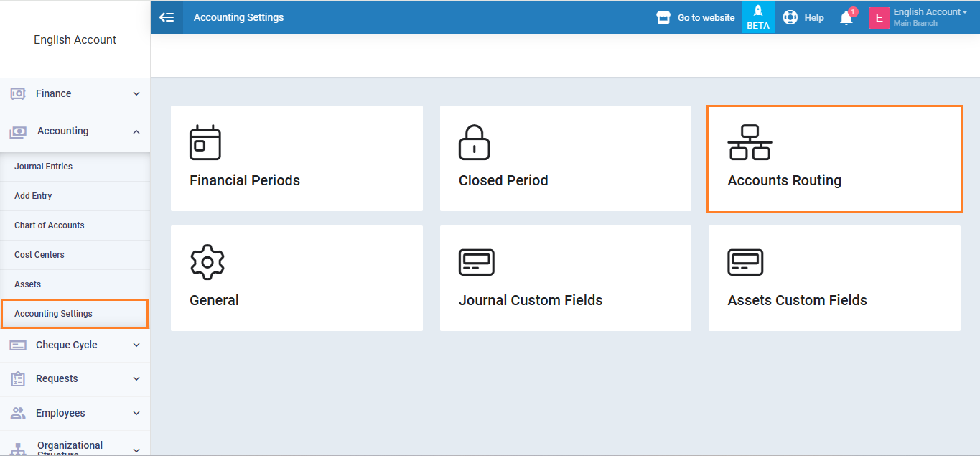Click the gear icon on General card
The width and height of the screenshot is (980, 456).
coord(207,262)
